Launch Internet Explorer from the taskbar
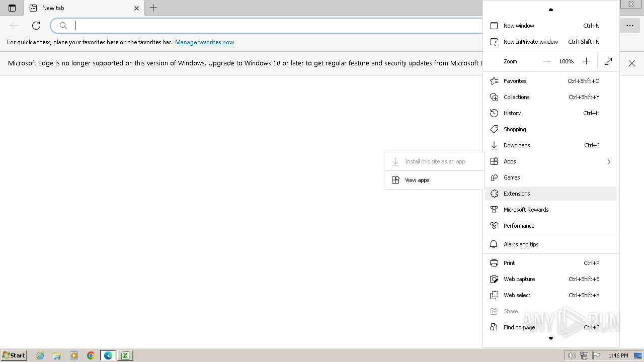Image resolution: width=644 pixels, height=362 pixels. point(40,355)
